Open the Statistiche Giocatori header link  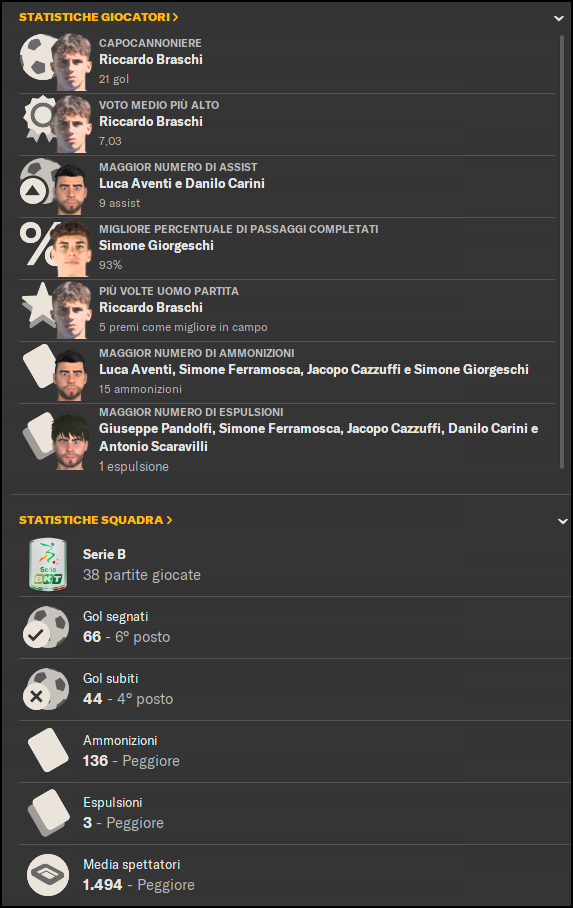tap(98, 17)
